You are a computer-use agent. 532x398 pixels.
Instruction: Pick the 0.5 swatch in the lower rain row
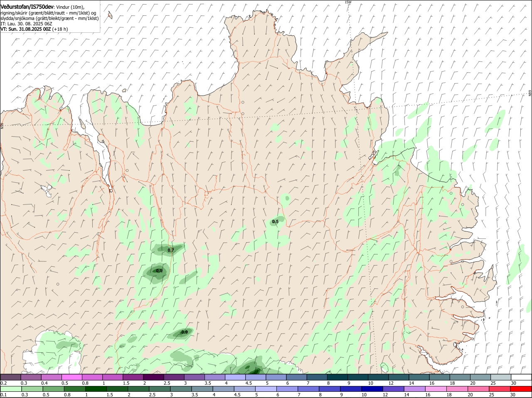point(53,389)
